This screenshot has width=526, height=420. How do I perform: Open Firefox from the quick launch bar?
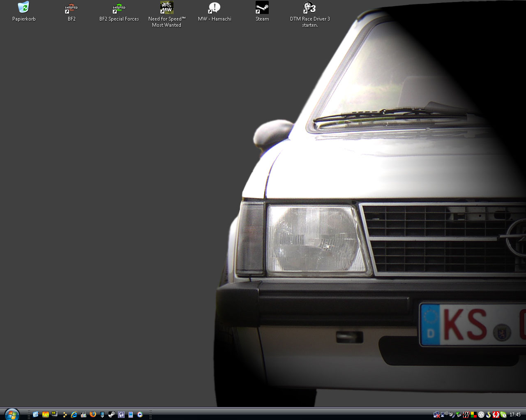[x=93, y=415]
